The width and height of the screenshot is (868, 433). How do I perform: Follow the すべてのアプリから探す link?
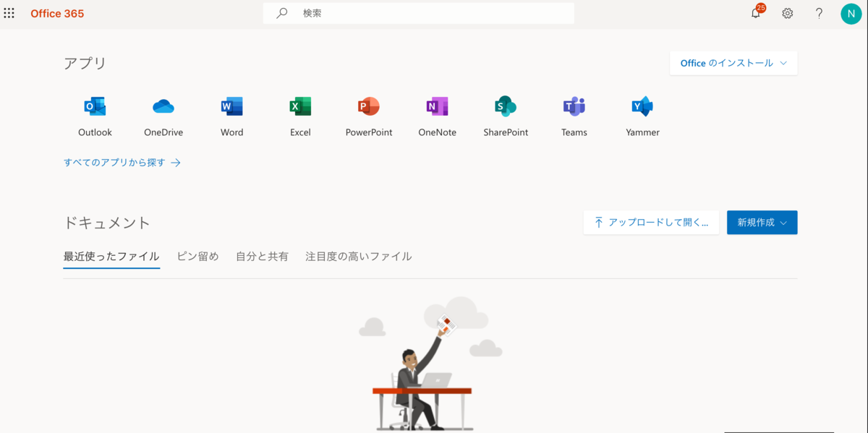click(122, 163)
